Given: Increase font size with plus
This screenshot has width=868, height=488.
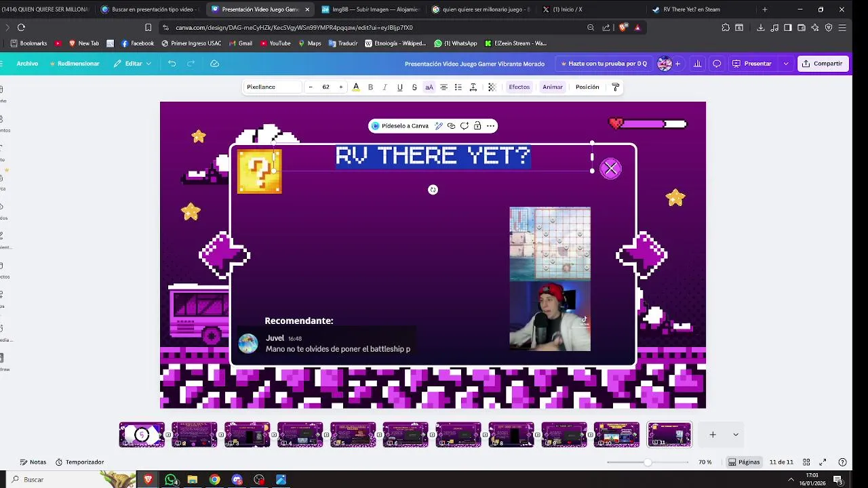Looking at the screenshot, I should pyautogui.click(x=340, y=87).
